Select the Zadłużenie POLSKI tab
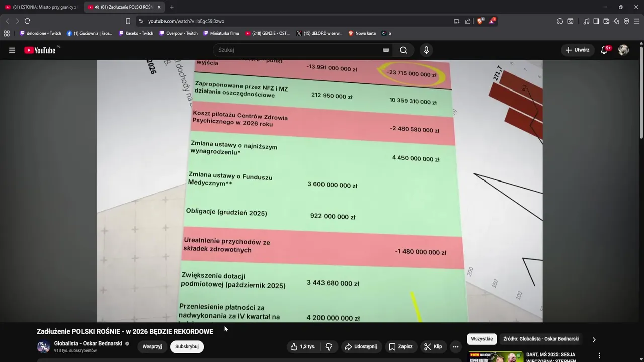Image resolution: width=644 pixels, height=362 pixels. 124,7
